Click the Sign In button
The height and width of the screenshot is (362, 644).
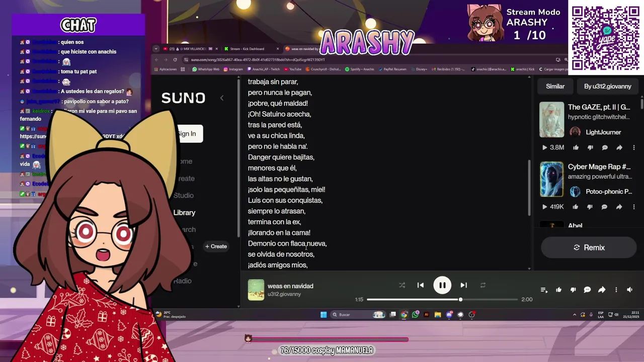click(x=187, y=134)
